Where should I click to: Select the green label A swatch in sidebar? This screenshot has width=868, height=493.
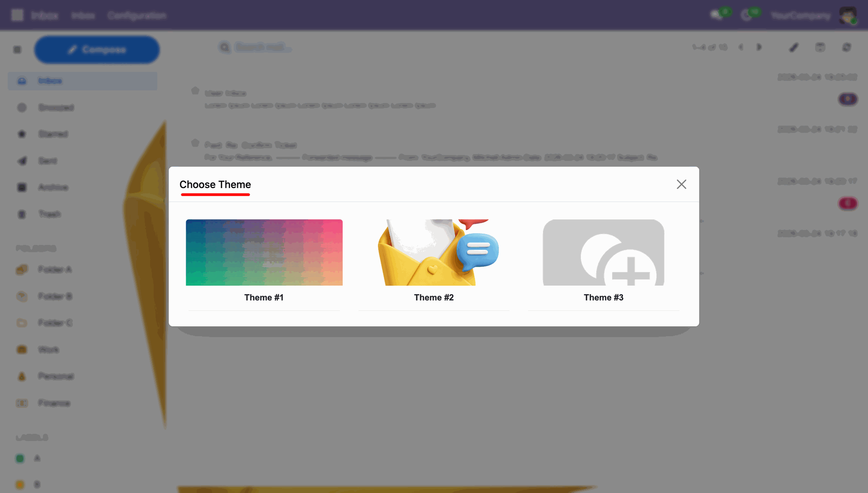click(20, 458)
